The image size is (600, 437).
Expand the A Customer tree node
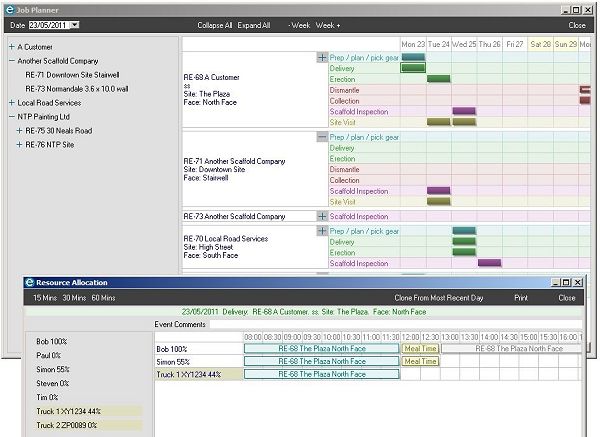click(11, 46)
